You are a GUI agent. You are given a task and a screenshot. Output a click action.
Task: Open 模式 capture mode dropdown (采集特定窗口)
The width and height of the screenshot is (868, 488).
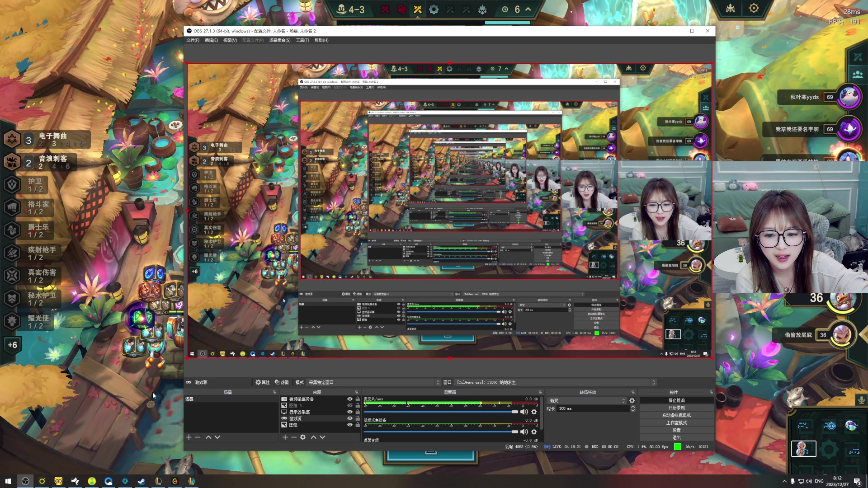(x=374, y=382)
